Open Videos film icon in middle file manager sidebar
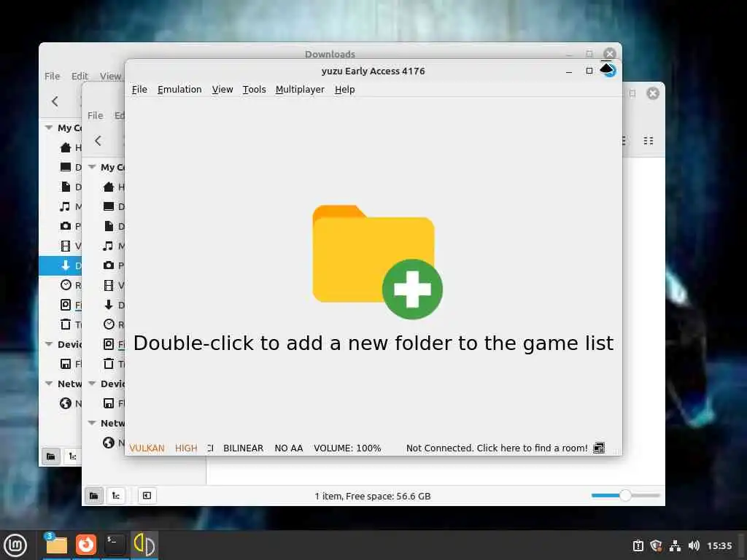 click(x=109, y=285)
